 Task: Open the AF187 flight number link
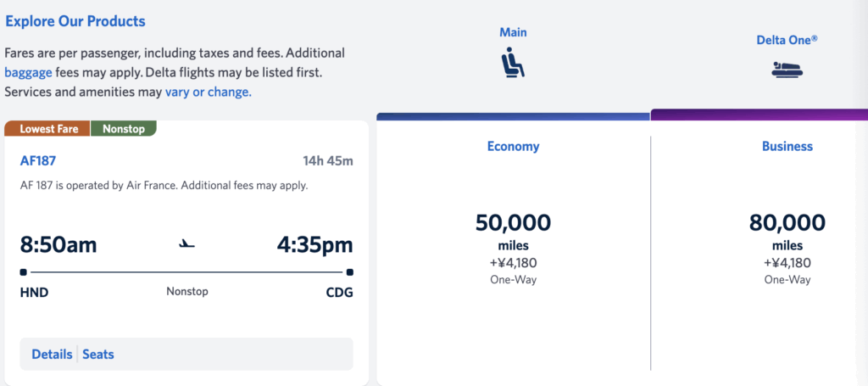click(38, 160)
